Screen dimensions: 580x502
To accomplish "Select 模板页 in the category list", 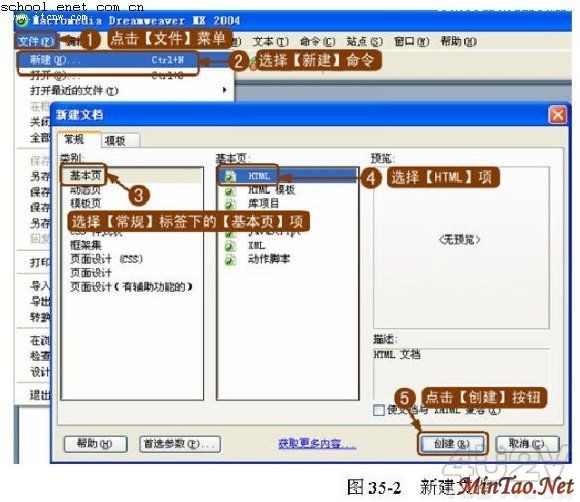I will click(x=85, y=203).
